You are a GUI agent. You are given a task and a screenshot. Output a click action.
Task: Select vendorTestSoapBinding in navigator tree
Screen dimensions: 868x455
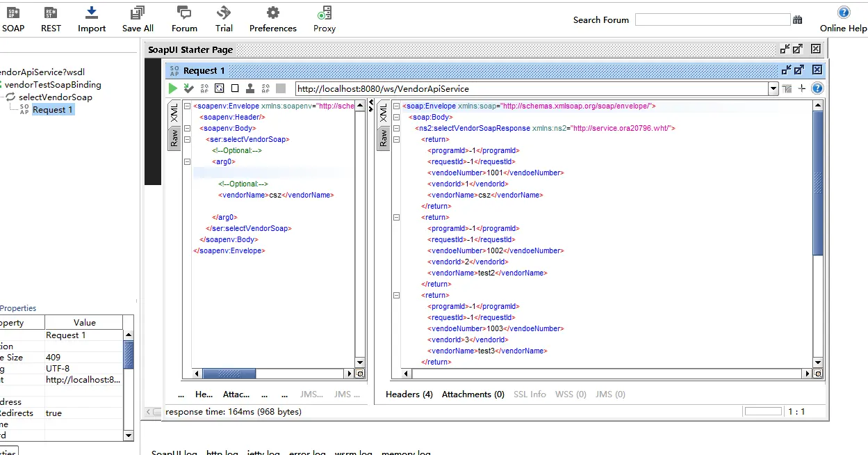pos(53,84)
